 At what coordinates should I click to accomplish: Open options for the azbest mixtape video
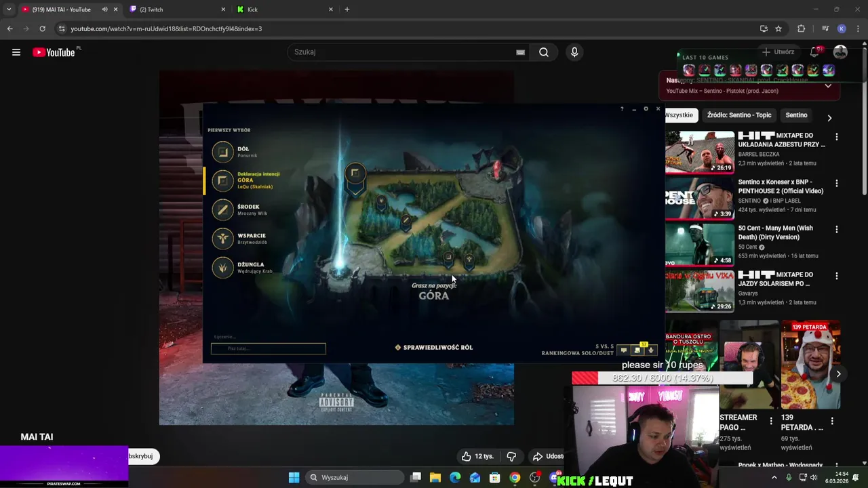point(837,137)
